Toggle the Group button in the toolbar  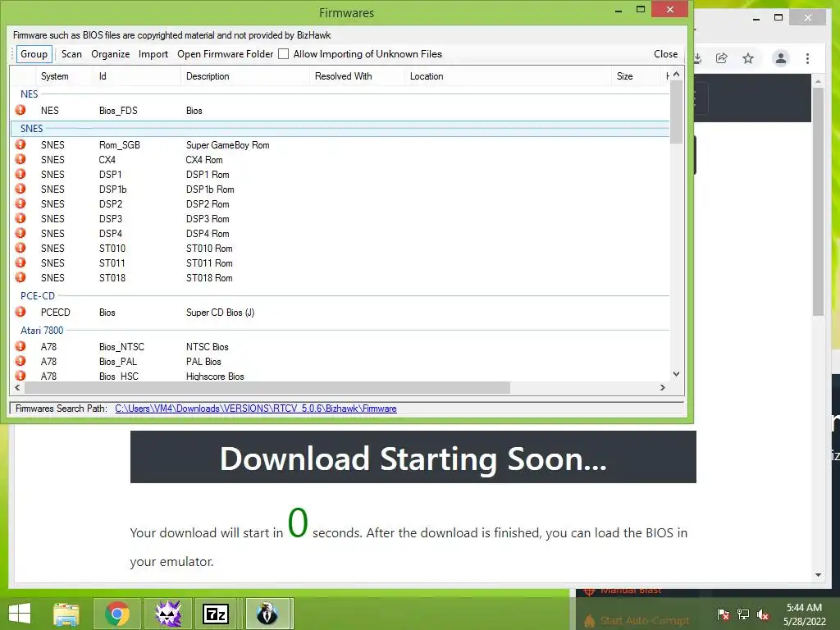(34, 54)
